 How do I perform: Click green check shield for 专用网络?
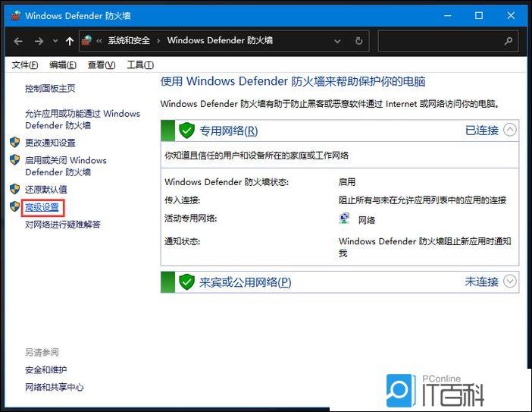click(186, 131)
